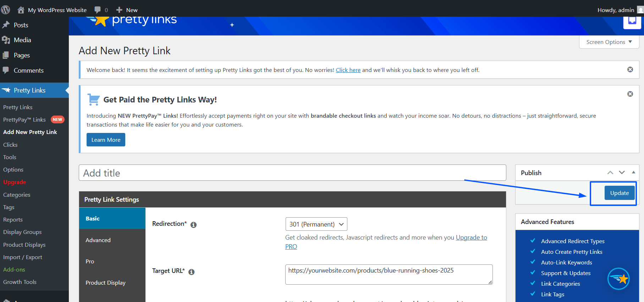Select Add New Pretty Link submenu
This screenshot has height=302, width=644.
[30, 132]
